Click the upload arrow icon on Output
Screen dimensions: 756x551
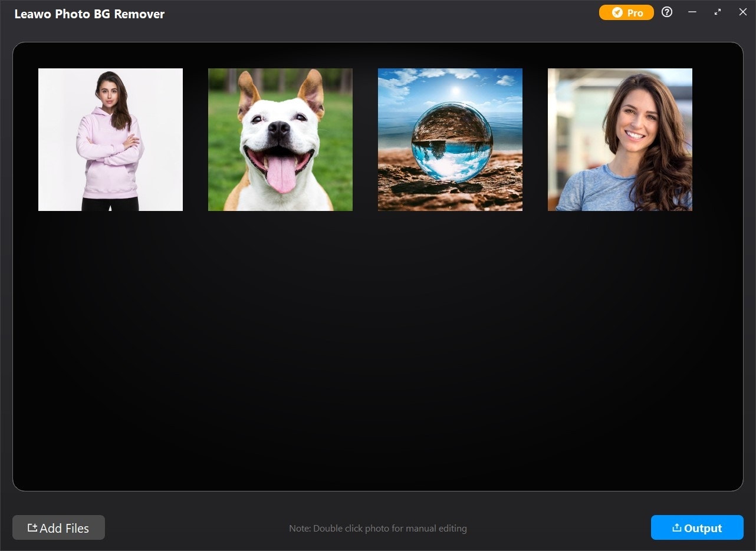[677, 528]
